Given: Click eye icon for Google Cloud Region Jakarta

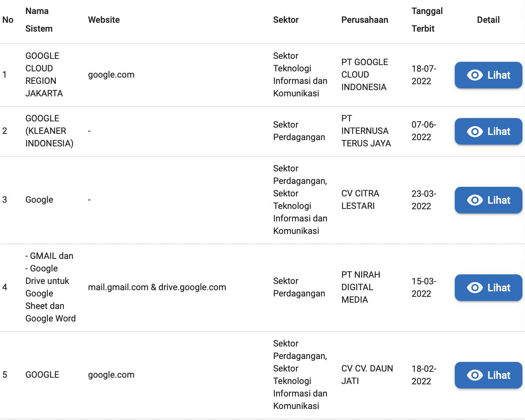Looking at the screenshot, I should point(475,75).
